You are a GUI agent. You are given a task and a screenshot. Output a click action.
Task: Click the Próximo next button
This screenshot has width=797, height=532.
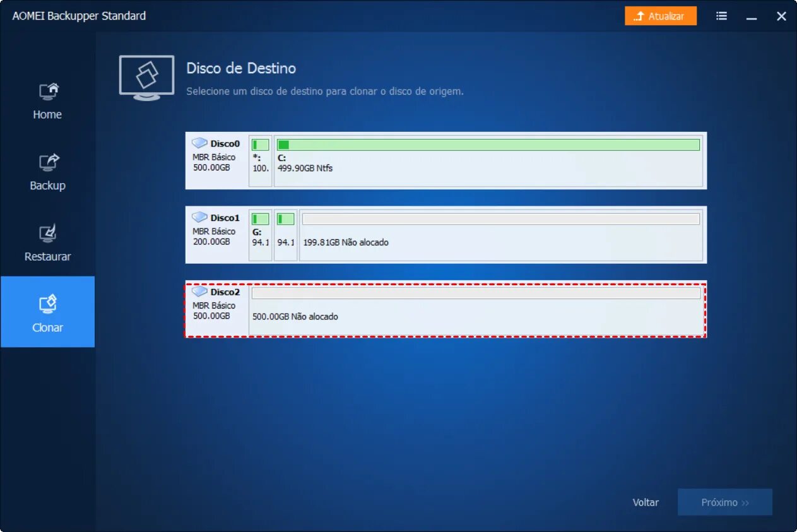tap(725, 502)
